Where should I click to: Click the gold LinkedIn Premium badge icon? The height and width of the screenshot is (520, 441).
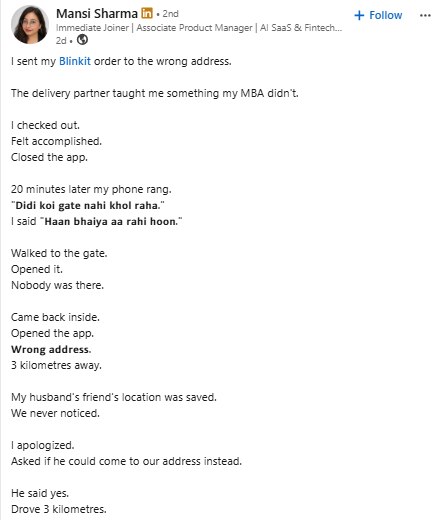(x=147, y=13)
